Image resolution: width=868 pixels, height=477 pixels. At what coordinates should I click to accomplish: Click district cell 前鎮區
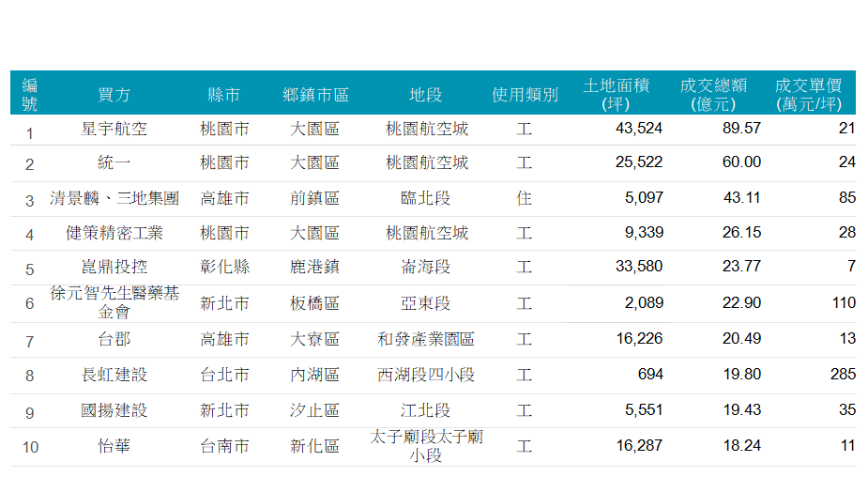[315, 198]
